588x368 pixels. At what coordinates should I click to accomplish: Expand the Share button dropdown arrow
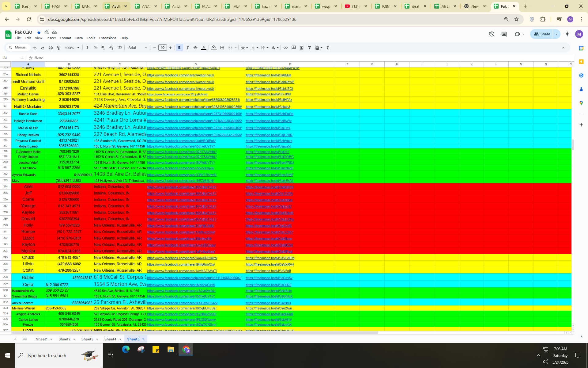tap(556, 34)
